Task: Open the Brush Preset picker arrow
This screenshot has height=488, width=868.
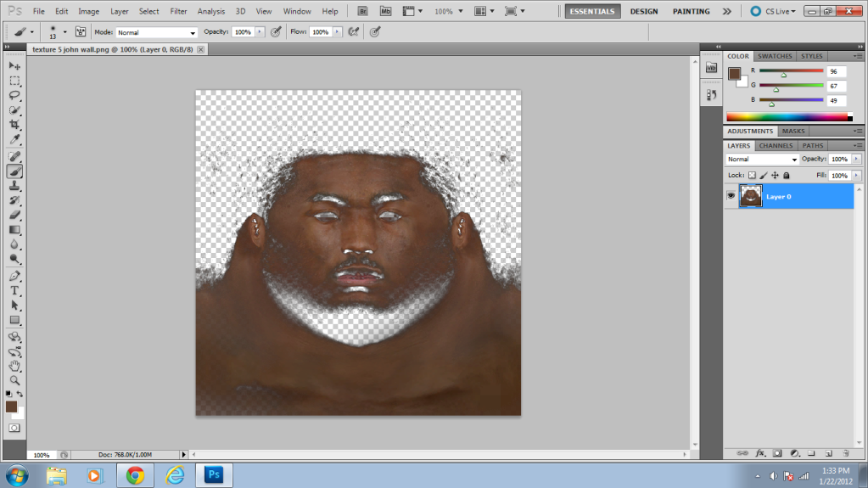Action: (64, 32)
